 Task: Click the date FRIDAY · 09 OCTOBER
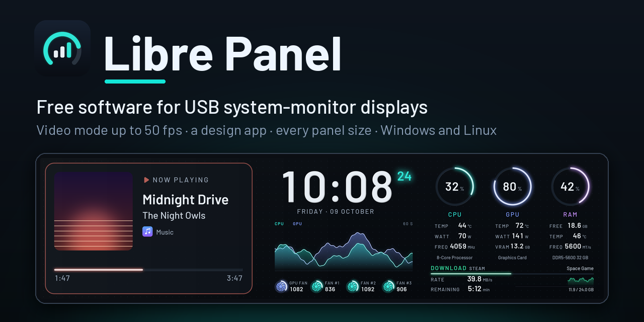click(x=336, y=212)
